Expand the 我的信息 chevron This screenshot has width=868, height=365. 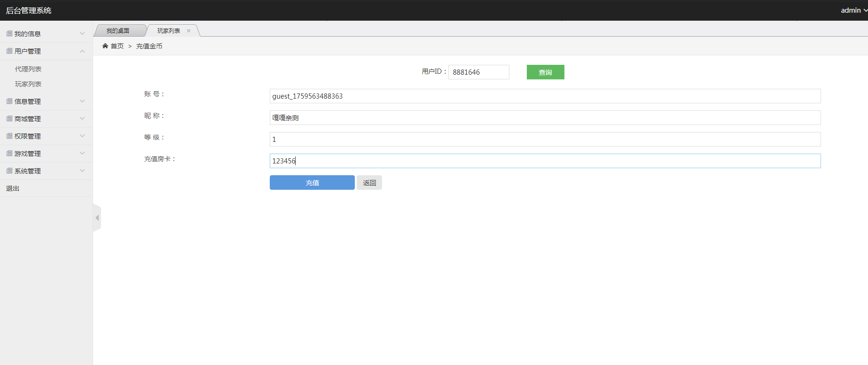pos(82,34)
